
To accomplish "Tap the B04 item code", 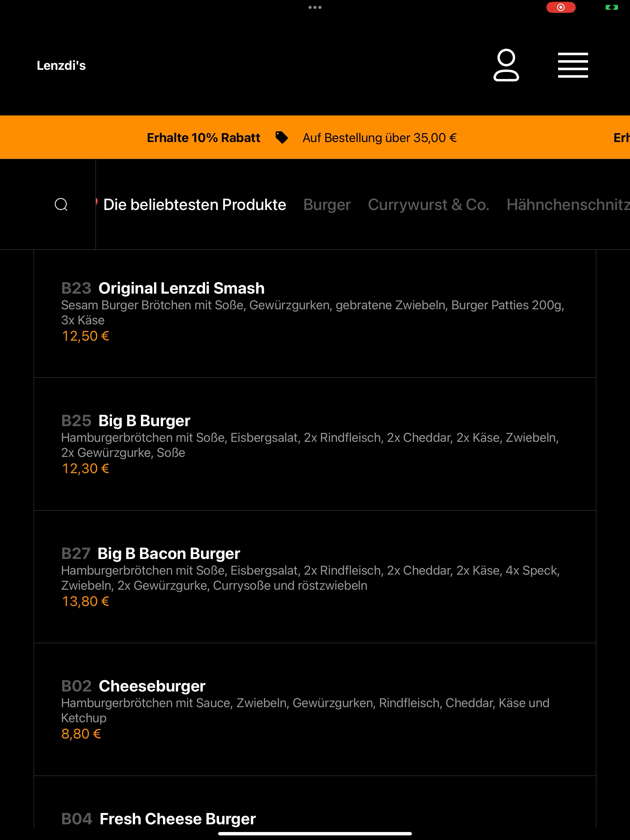I will 77,819.
